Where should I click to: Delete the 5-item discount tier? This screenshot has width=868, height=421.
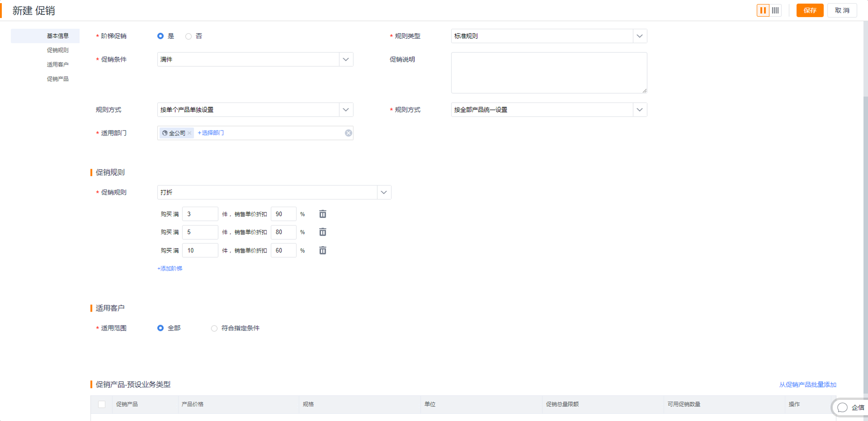coord(323,232)
